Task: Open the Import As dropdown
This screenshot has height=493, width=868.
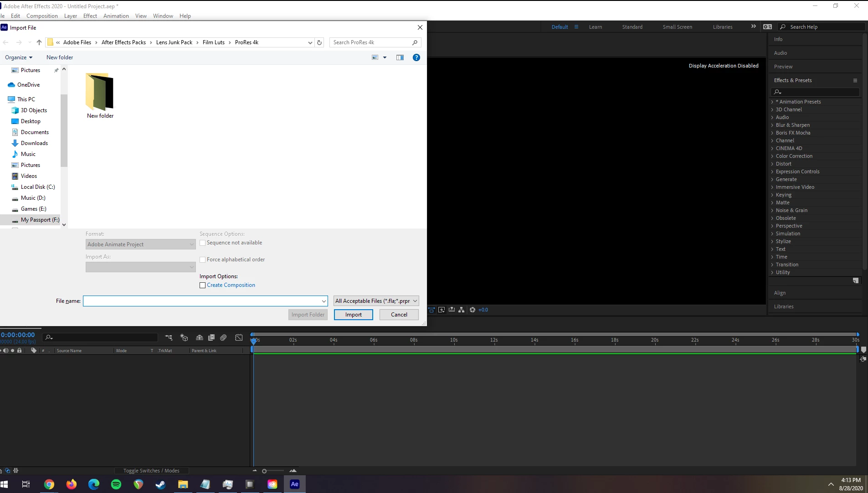Action: 141,267
